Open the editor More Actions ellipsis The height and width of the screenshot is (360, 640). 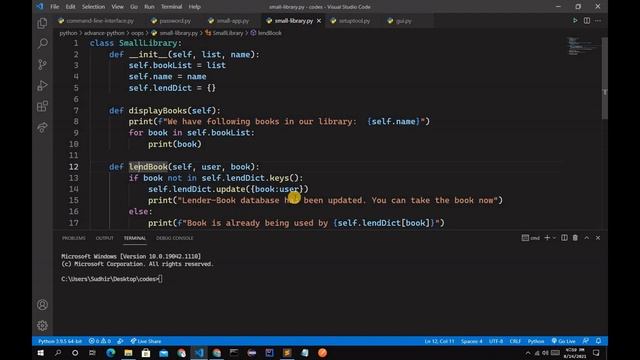point(598,20)
